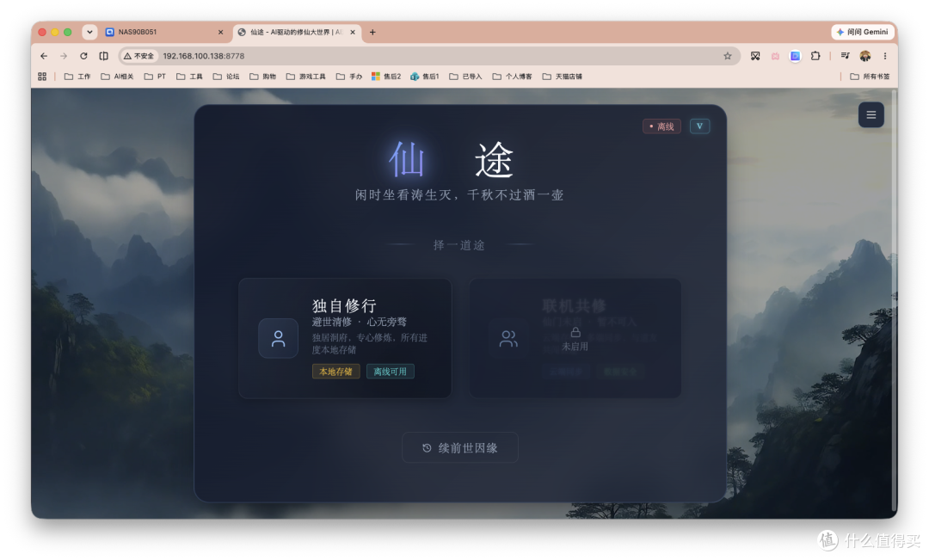Click the locked 联机共修 card

pyautogui.click(x=575, y=338)
